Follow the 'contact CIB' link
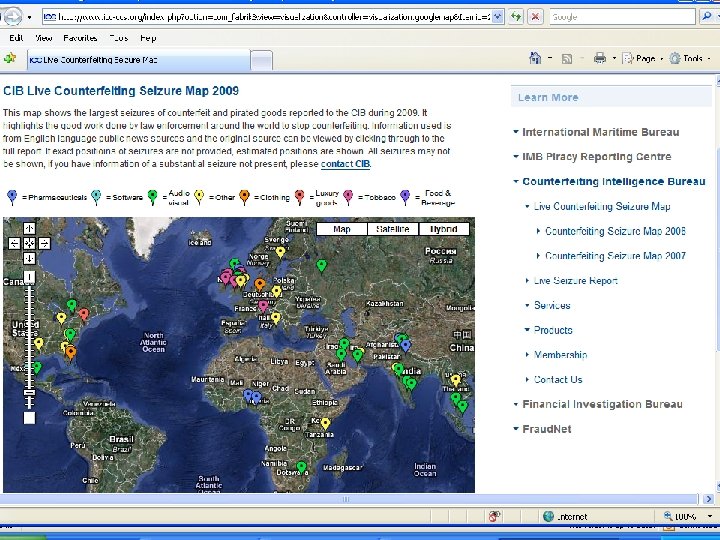720x540 pixels. (x=345, y=164)
